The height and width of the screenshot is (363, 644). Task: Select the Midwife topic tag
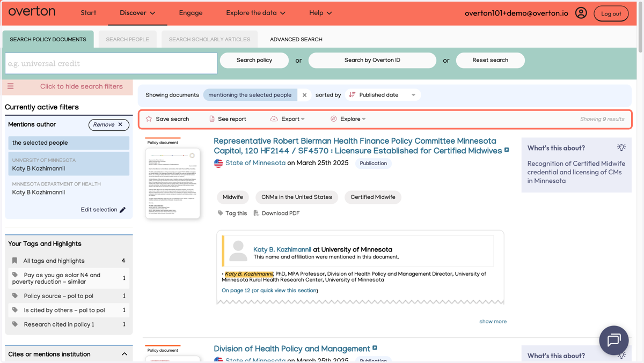click(233, 197)
